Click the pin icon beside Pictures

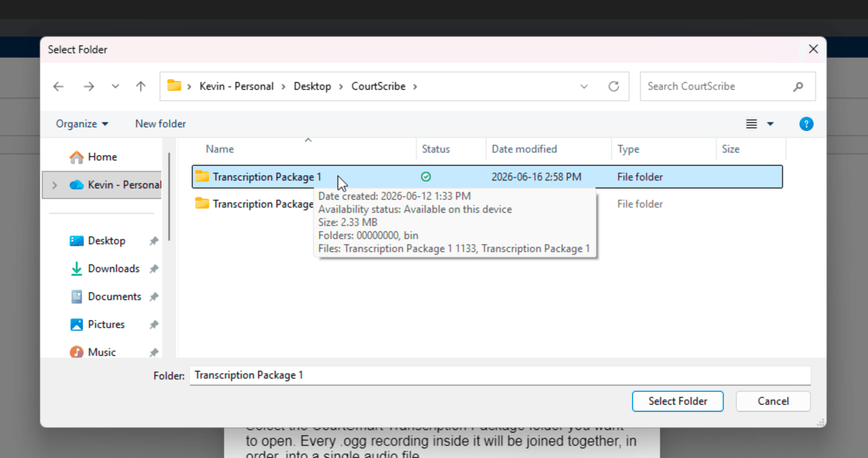pos(154,325)
